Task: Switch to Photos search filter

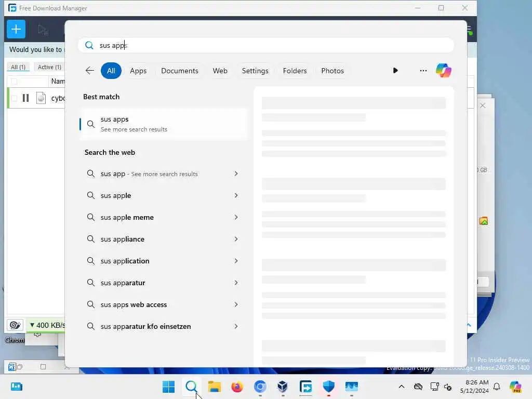Action: coord(332,71)
